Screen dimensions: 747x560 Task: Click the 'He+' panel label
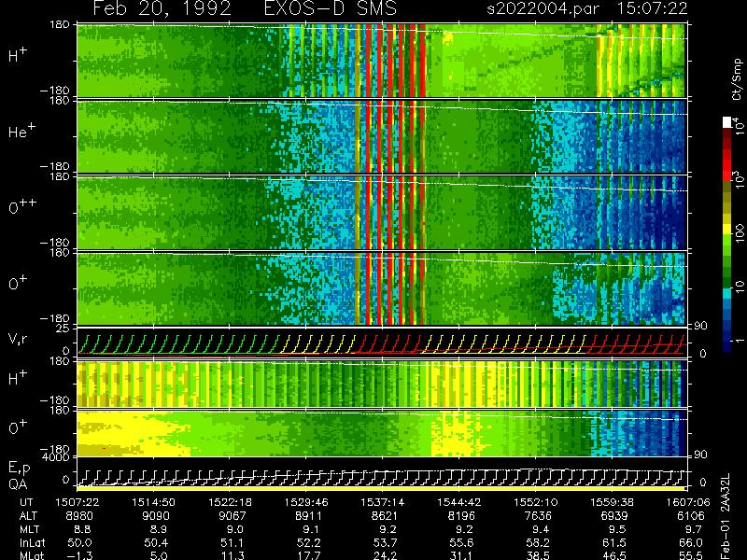pyautogui.click(x=21, y=131)
